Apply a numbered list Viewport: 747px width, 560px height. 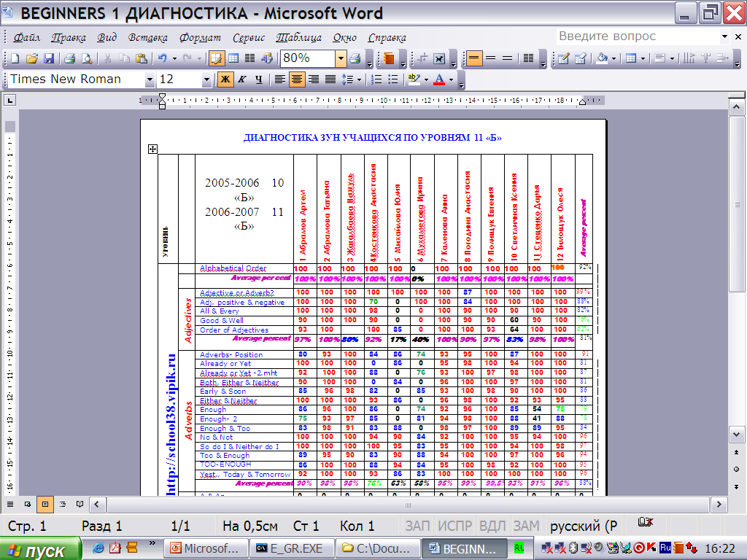pos(376,79)
